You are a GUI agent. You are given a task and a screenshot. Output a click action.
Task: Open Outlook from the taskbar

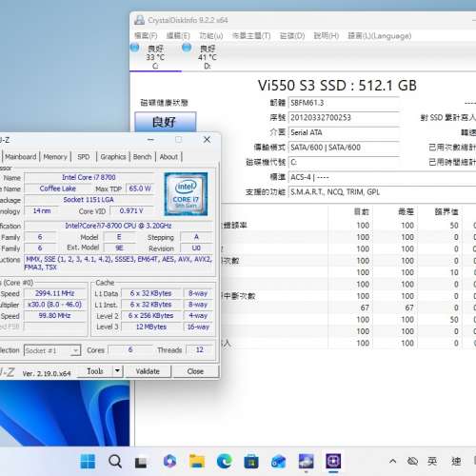[278, 461]
